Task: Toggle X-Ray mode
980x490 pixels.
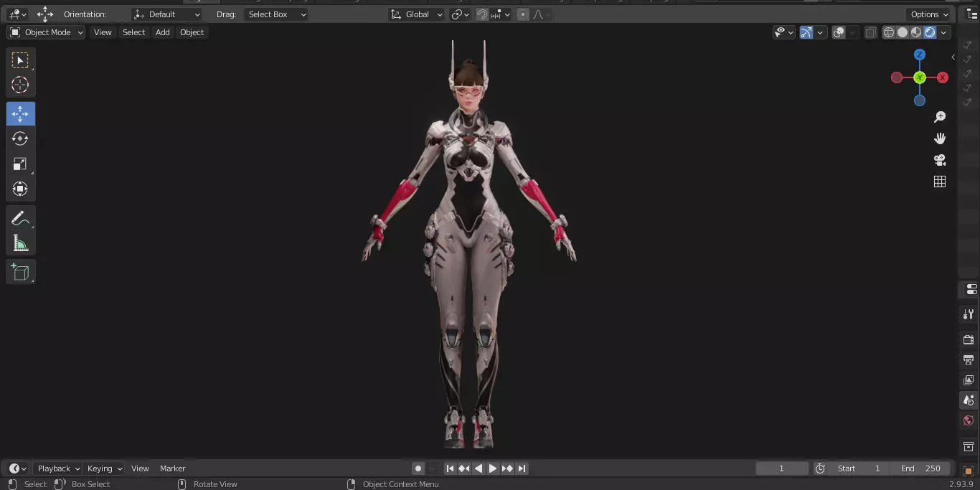Action: tap(870, 32)
